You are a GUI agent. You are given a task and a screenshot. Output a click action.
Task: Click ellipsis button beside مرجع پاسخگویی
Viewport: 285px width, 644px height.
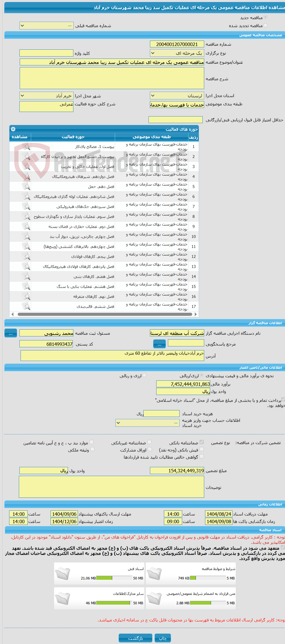coord(159,344)
